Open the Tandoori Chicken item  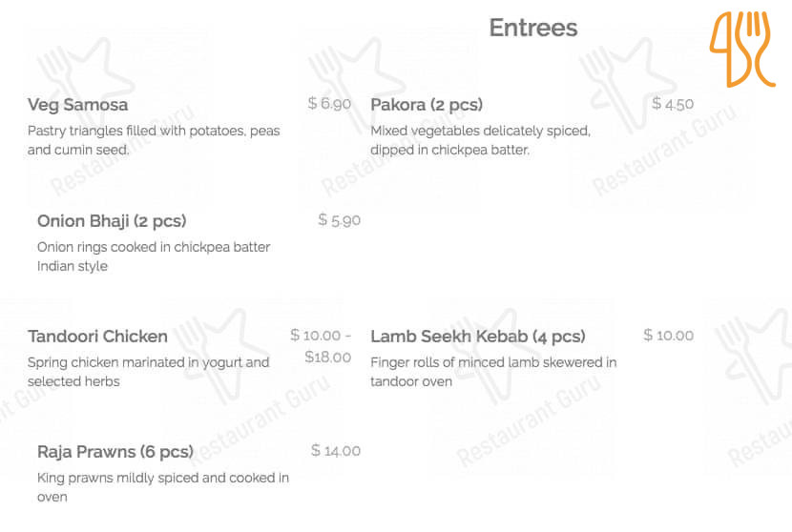97,337
